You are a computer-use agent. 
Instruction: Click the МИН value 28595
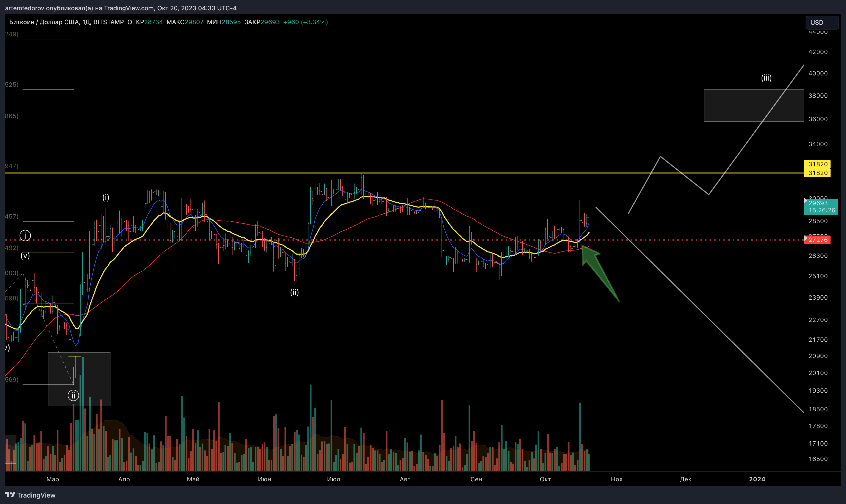pyautogui.click(x=231, y=22)
